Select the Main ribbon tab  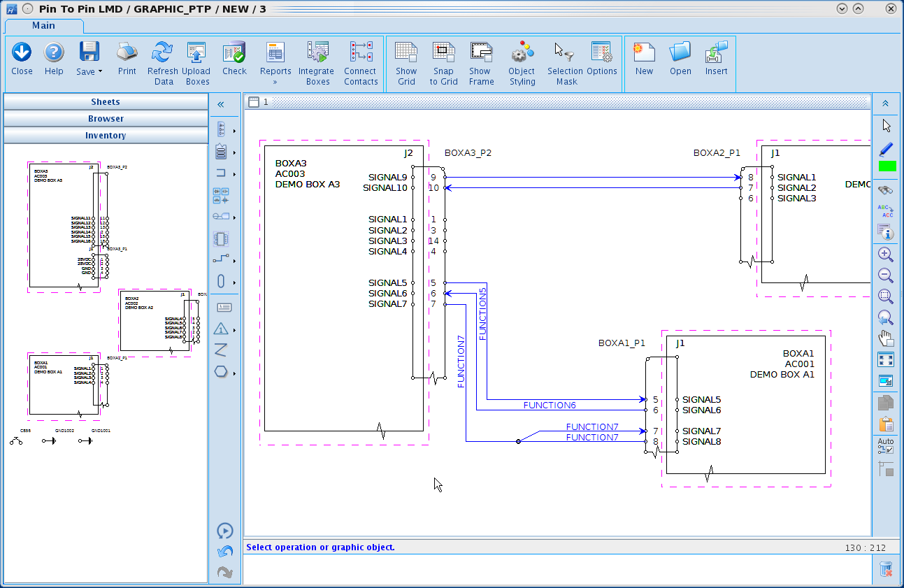[x=43, y=26]
